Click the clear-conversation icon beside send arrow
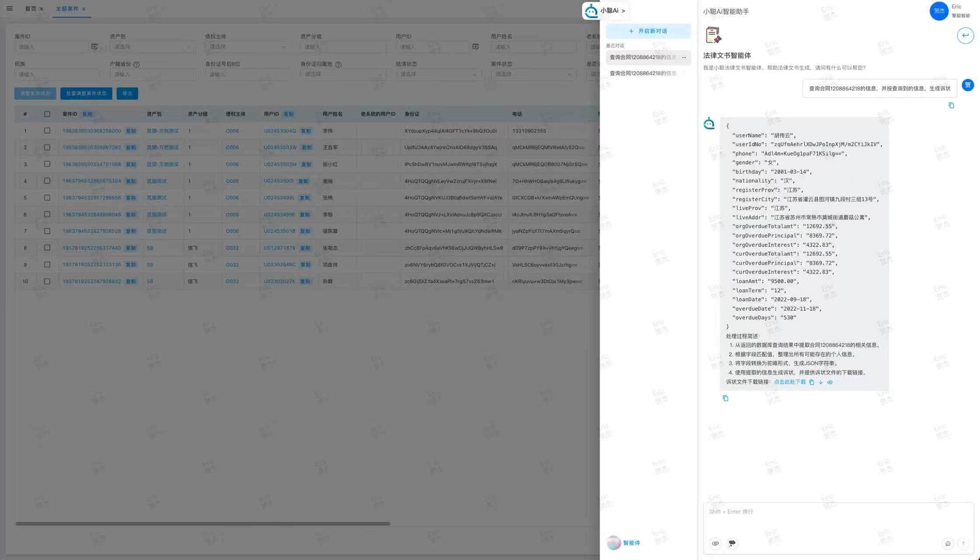Viewport: 980px width, 560px height. pyautogui.click(x=948, y=543)
